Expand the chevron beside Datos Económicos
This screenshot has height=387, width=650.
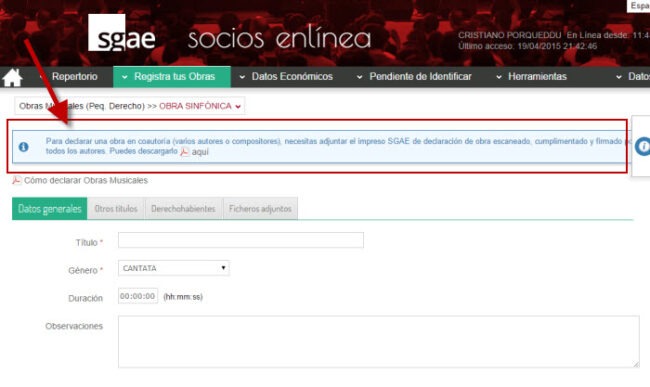pos(242,77)
